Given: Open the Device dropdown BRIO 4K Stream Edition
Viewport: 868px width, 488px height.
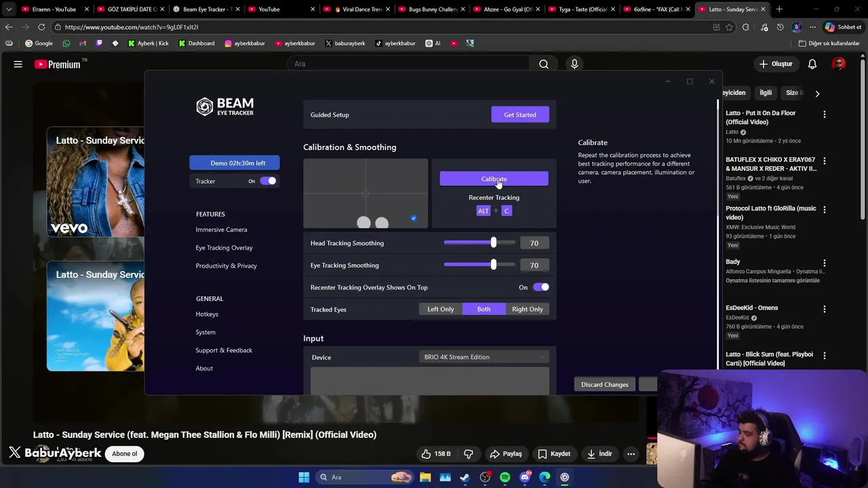Looking at the screenshot, I should click(484, 357).
